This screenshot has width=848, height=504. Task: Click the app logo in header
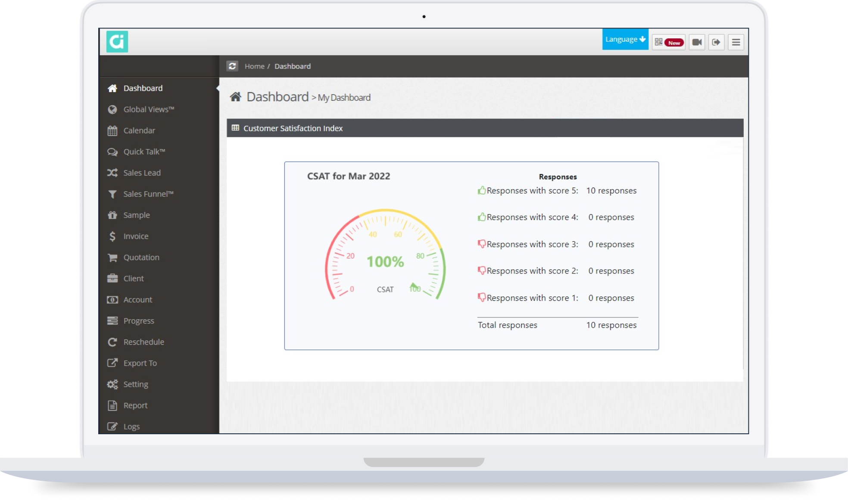click(117, 42)
